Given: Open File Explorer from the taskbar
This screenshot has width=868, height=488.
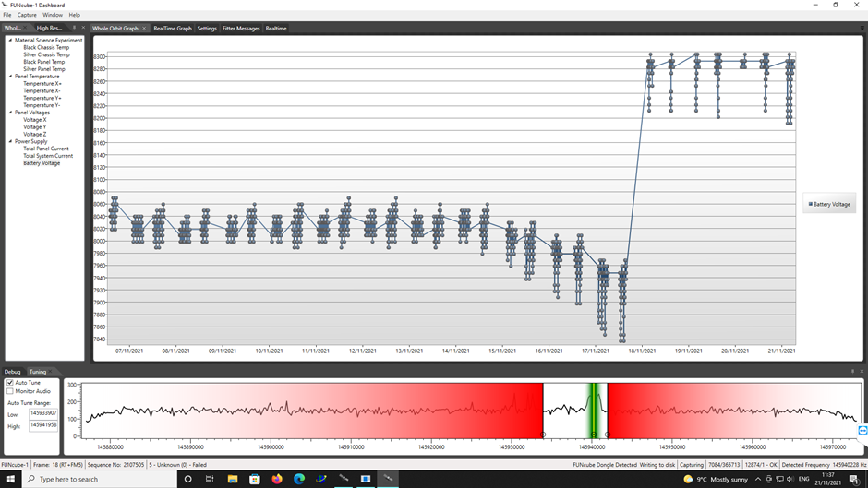Looking at the screenshot, I should pos(233,480).
